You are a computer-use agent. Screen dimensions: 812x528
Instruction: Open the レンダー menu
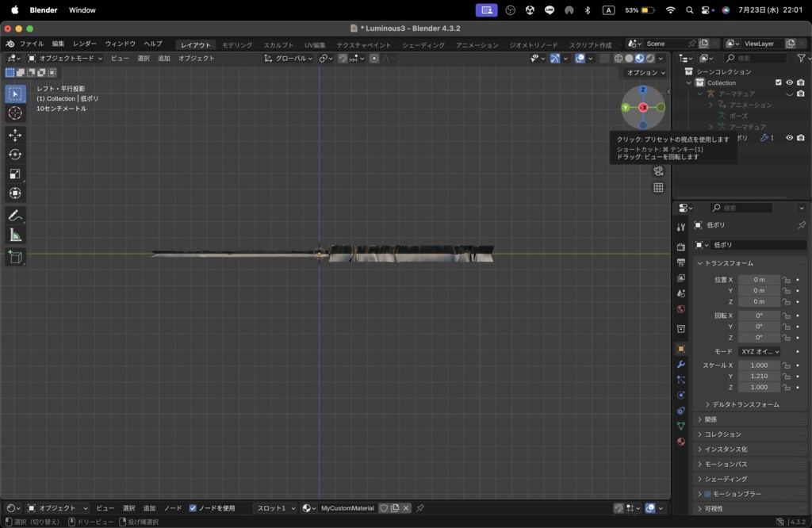click(84, 44)
